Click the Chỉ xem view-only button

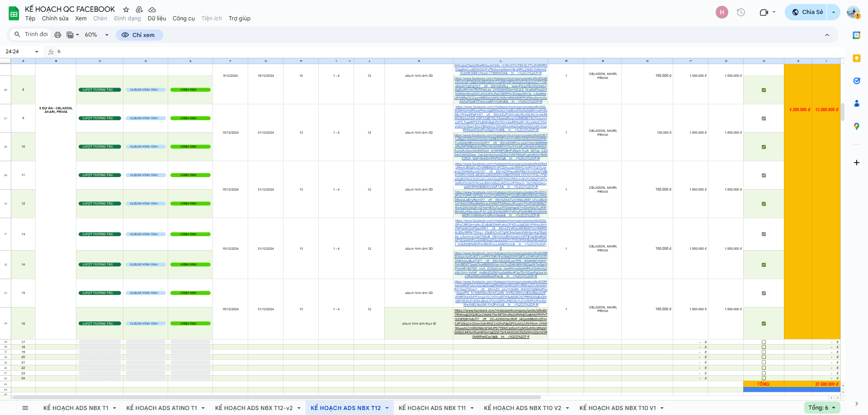pos(139,35)
